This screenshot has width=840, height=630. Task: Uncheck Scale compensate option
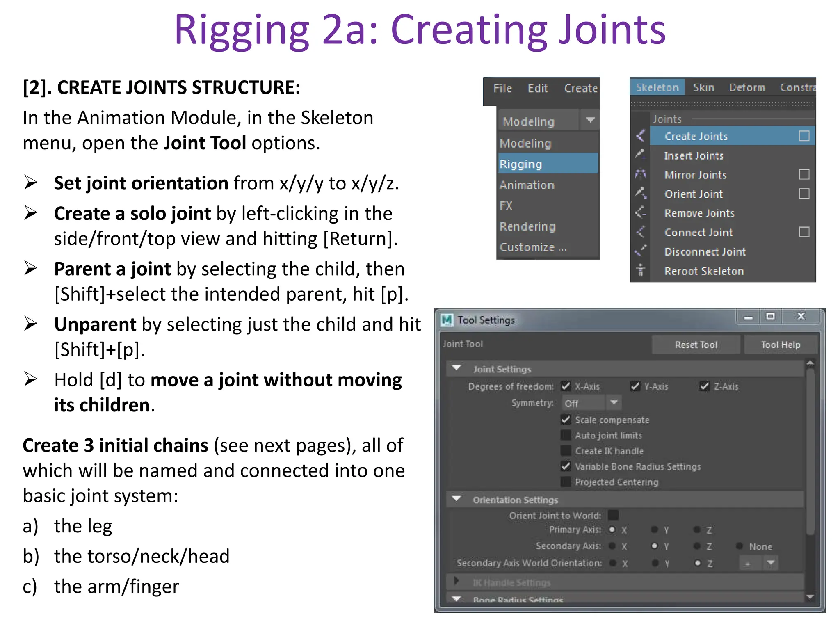coord(566,420)
